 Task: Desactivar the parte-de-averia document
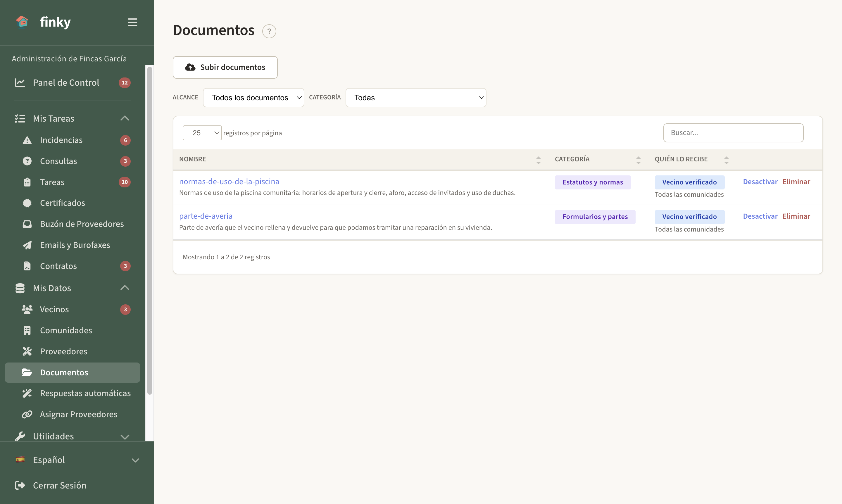(760, 216)
